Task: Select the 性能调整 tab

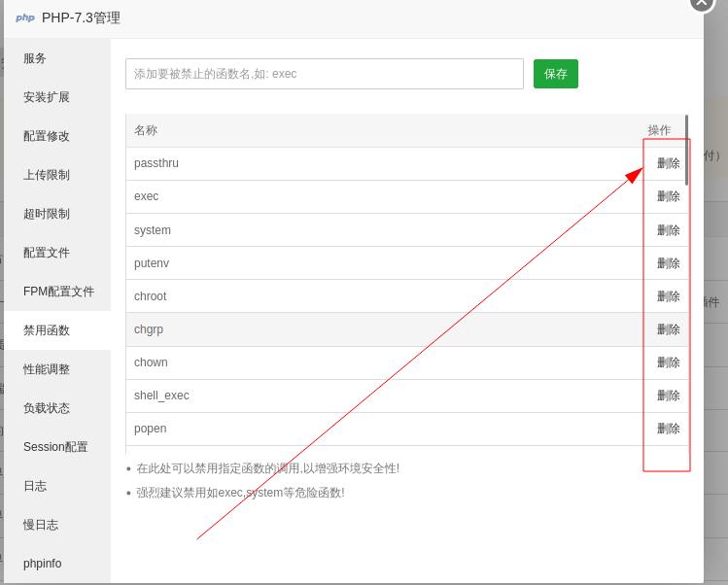Action: [x=47, y=369]
